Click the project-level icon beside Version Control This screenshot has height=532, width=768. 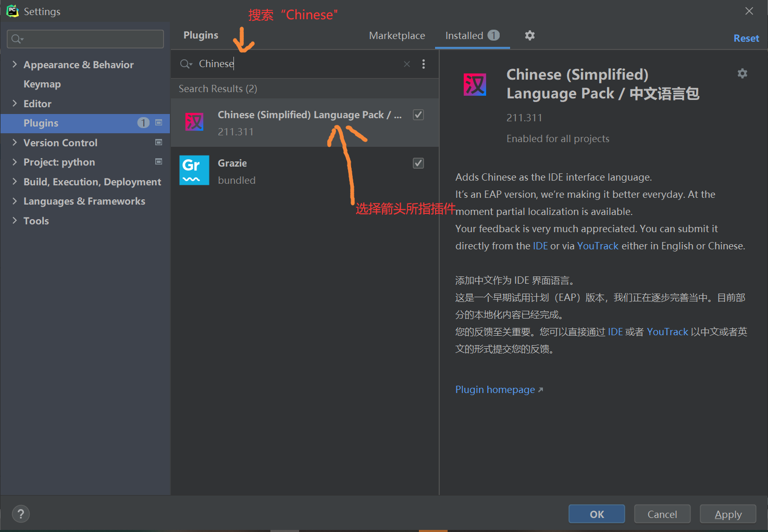coord(159,142)
